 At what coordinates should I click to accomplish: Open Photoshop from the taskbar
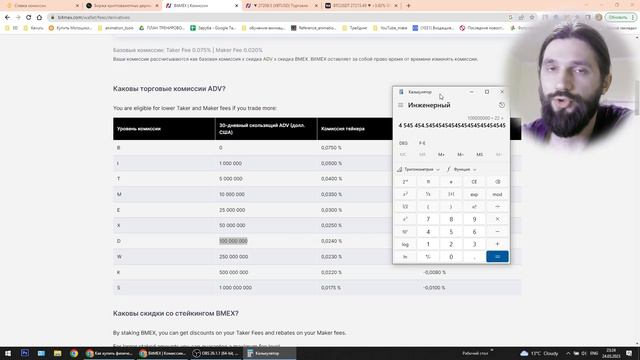click(x=24, y=353)
